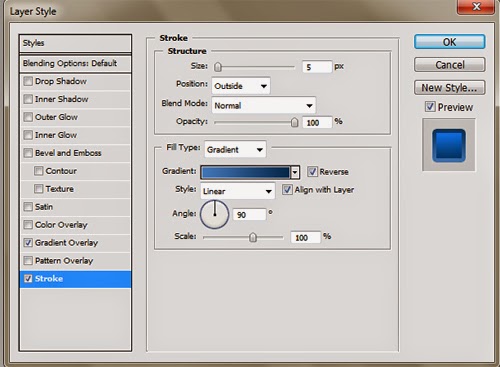Screen dimensions: 500x367
Task: Click the Size input field
Action: click(x=317, y=67)
